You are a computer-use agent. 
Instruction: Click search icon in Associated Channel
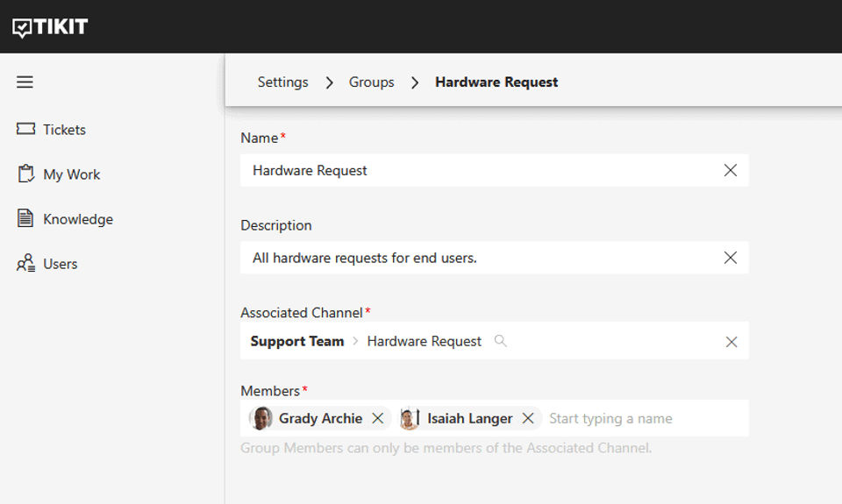click(x=501, y=341)
